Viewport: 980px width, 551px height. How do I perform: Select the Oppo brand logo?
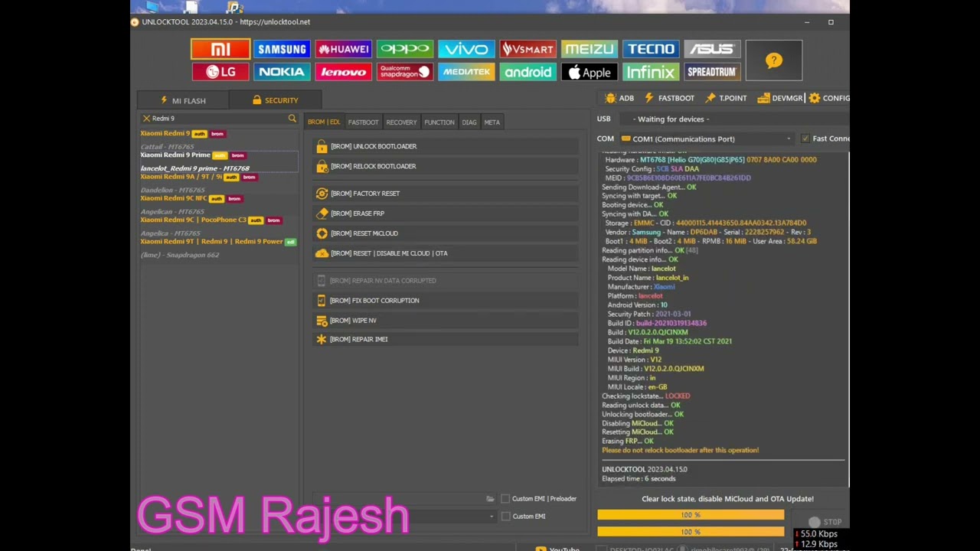point(405,49)
